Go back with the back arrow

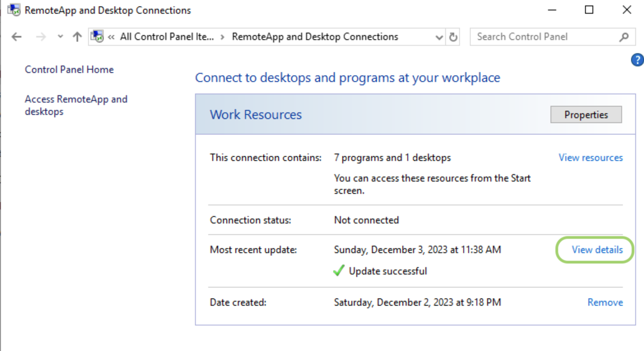click(x=16, y=37)
